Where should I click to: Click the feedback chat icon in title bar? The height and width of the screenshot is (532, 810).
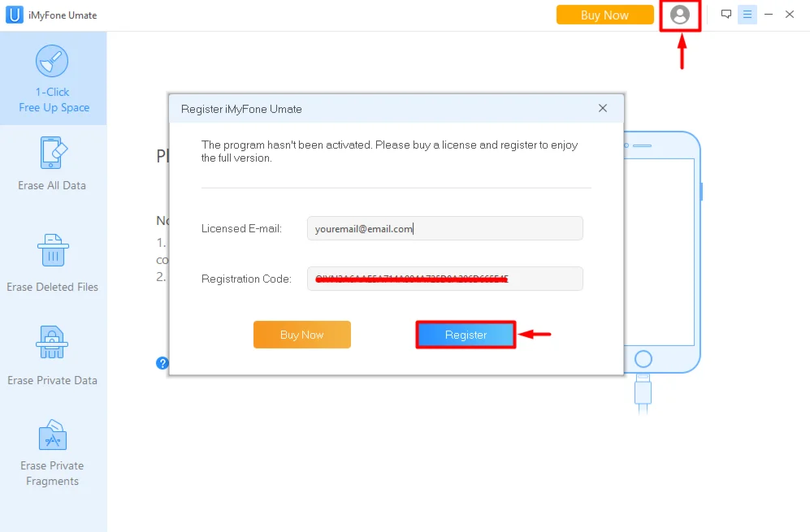click(726, 15)
